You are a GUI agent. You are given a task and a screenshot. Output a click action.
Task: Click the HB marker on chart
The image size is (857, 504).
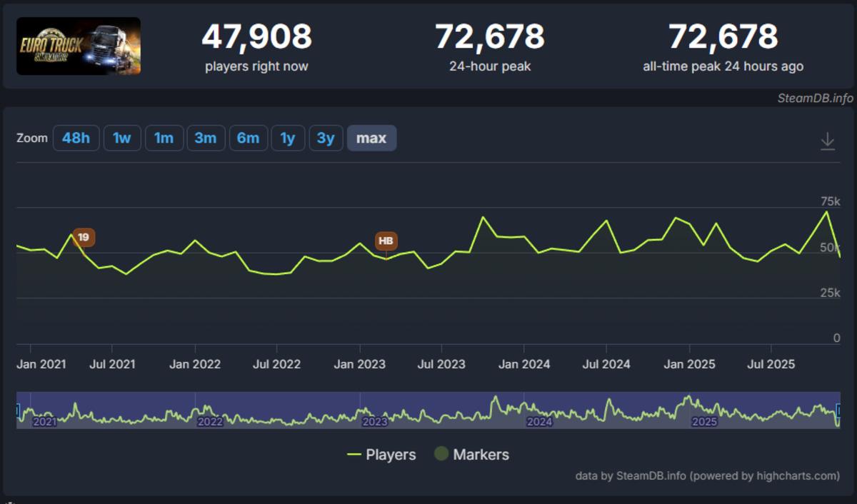386,241
